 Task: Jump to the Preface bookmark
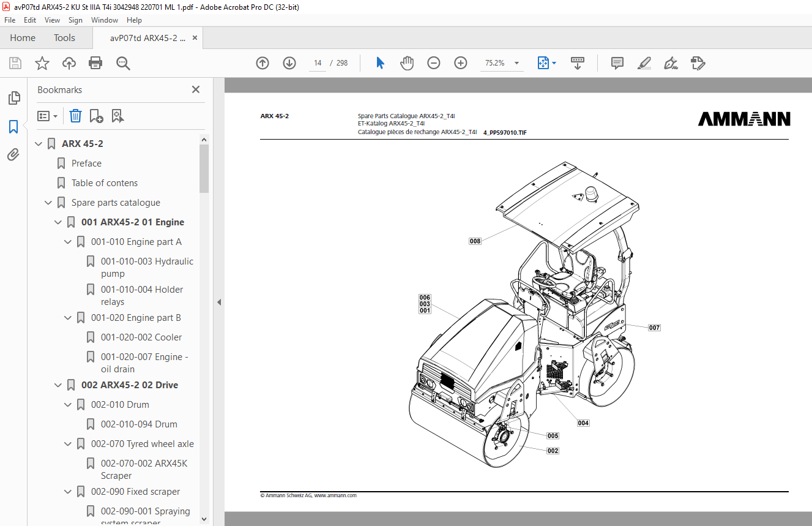86,163
